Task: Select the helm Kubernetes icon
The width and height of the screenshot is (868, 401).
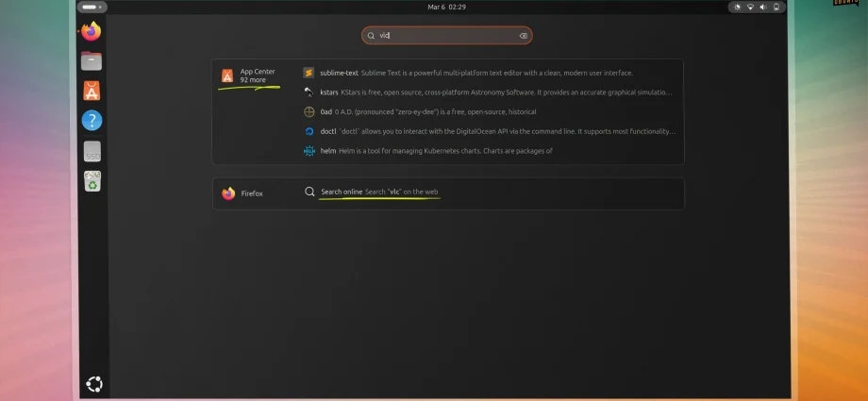Action: (x=309, y=151)
